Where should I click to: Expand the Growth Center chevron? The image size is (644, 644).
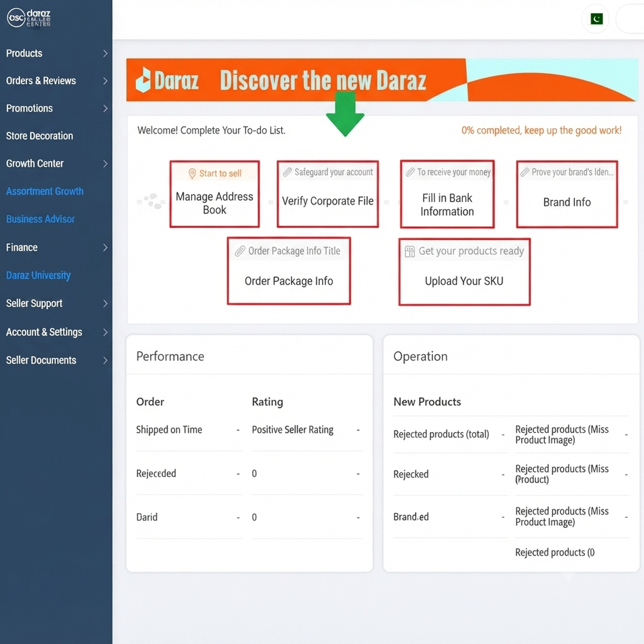click(x=105, y=164)
